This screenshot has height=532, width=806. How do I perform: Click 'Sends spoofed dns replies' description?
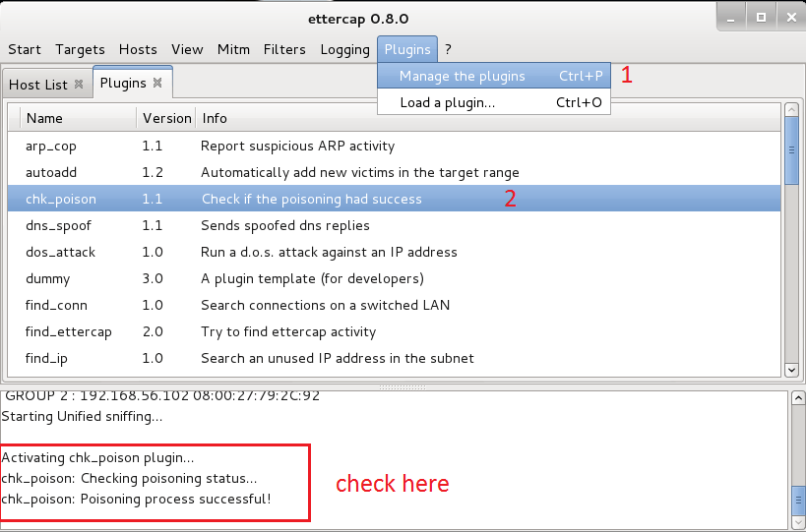click(x=284, y=225)
